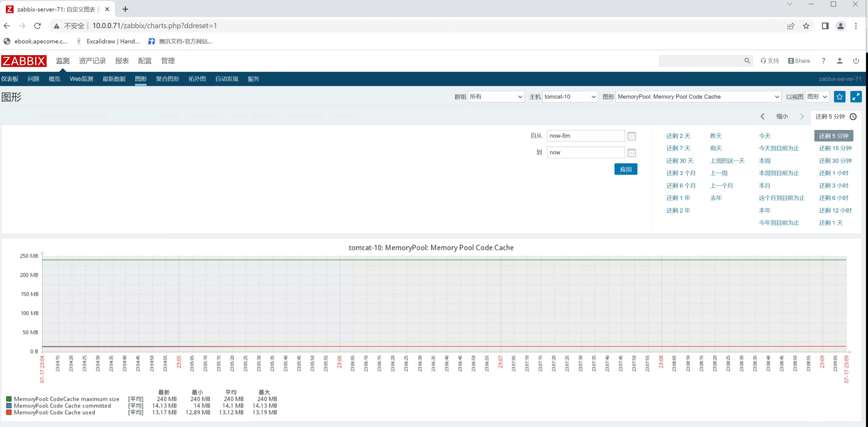This screenshot has width=868, height=427.
Task: Open calendar picker for 到 field
Action: click(632, 153)
